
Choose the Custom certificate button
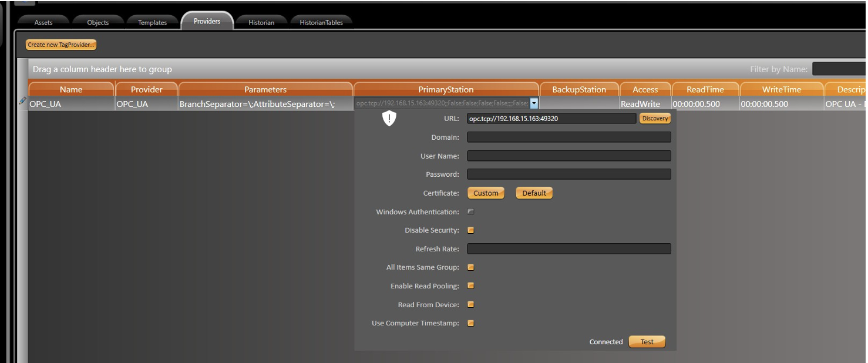click(486, 193)
